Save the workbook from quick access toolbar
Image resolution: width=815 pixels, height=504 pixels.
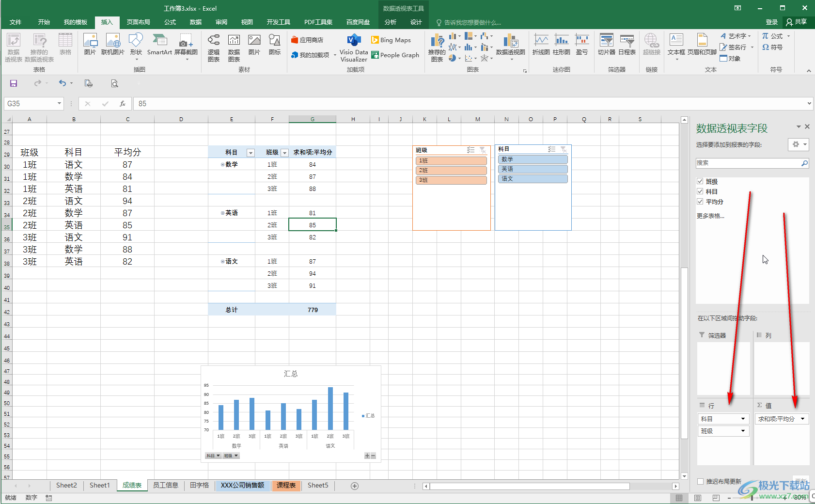pos(14,83)
